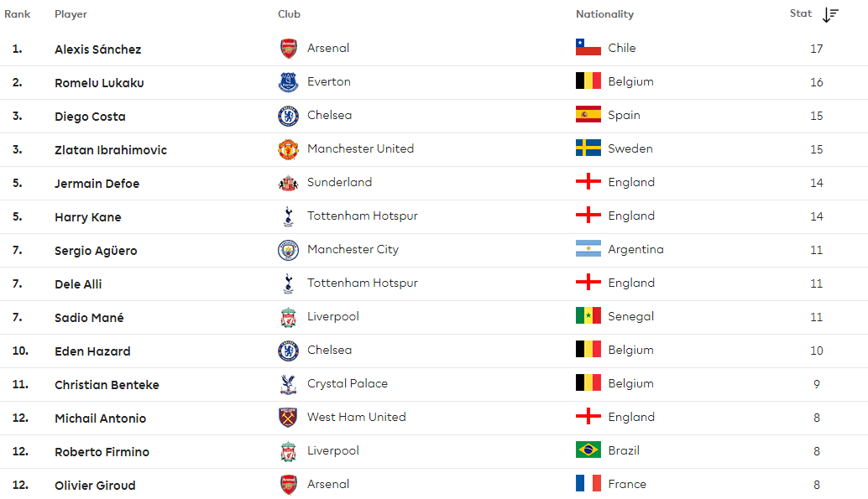
Task: Click the Stat sort descending icon
Action: (830, 15)
